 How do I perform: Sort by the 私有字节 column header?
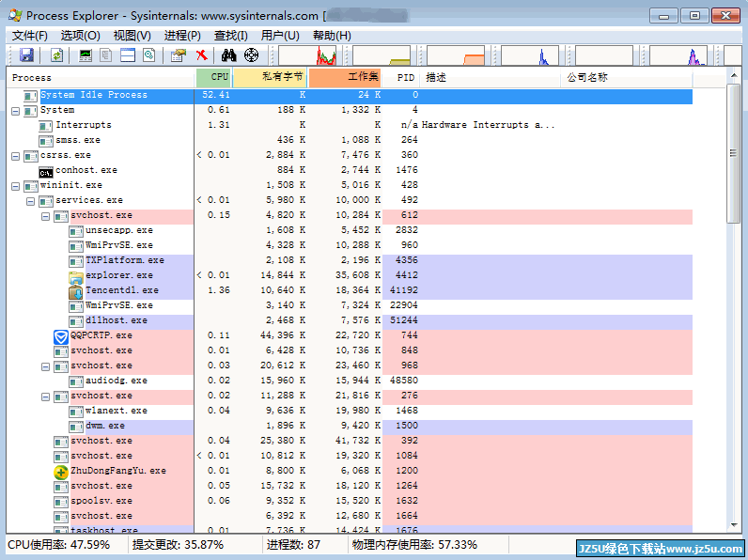coord(270,78)
